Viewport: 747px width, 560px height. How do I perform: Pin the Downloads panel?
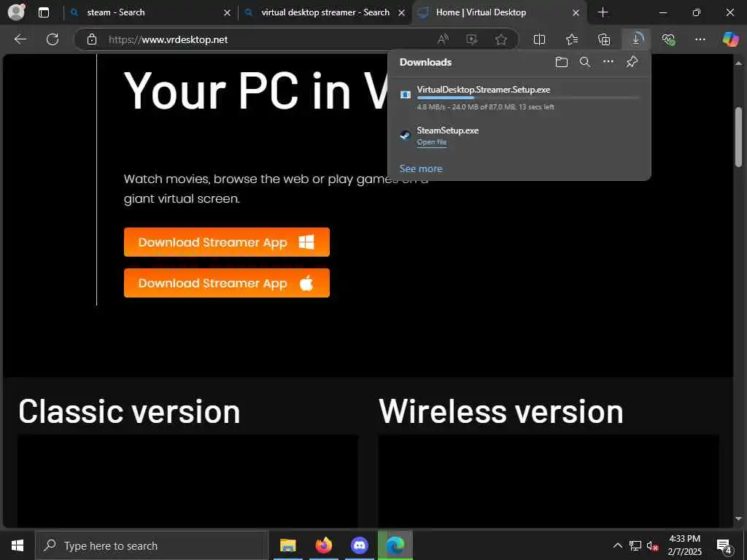click(632, 62)
